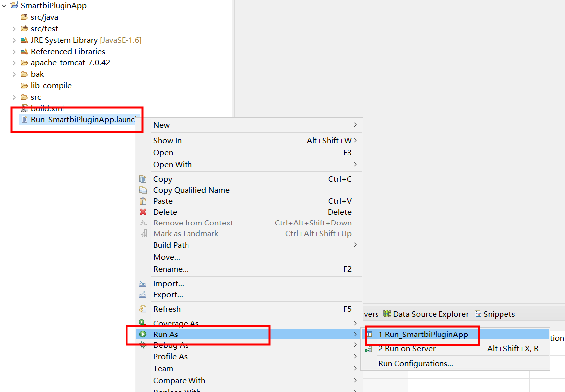Click the Run_SmartbiPluginApp.launch file icon
The width and height of the screenshot is (565, 392).
pos(24,119)
